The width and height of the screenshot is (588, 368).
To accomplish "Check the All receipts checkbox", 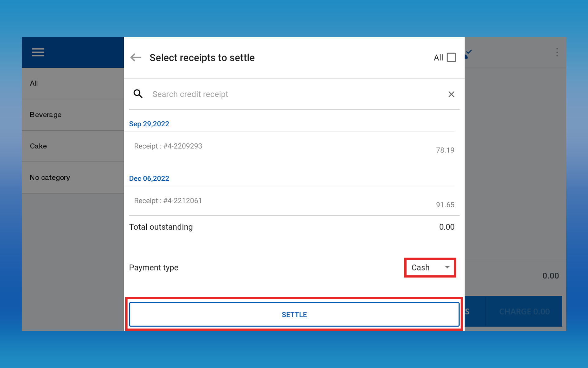I will (x=451, y=57).
